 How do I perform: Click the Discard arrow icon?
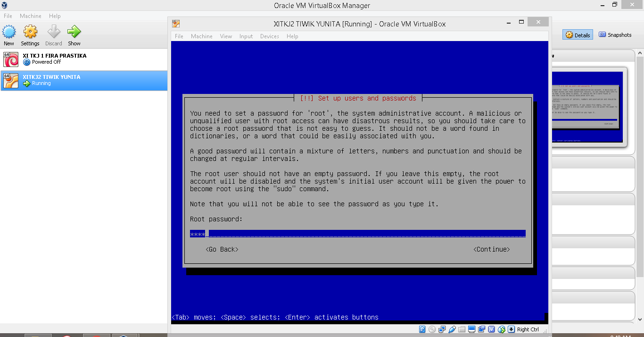pyautogui.click(x=54, y=32)
